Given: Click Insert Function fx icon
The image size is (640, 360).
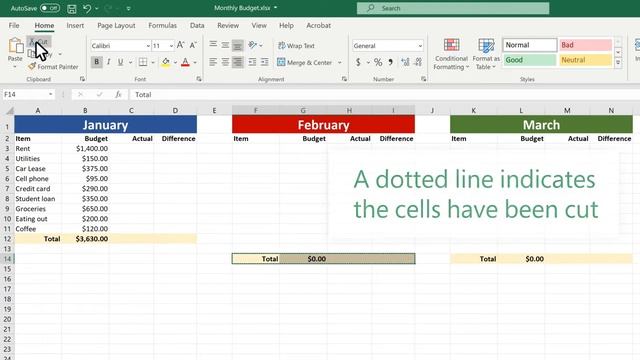Looking at the screenshot, I should coord(118,94).
